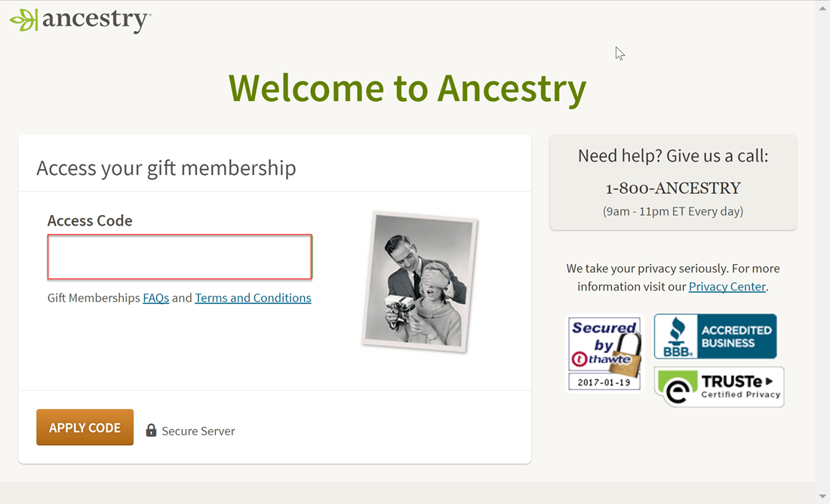
Task: Click the padlock icon beside Secure Server
Action: (x=151, y=430)
